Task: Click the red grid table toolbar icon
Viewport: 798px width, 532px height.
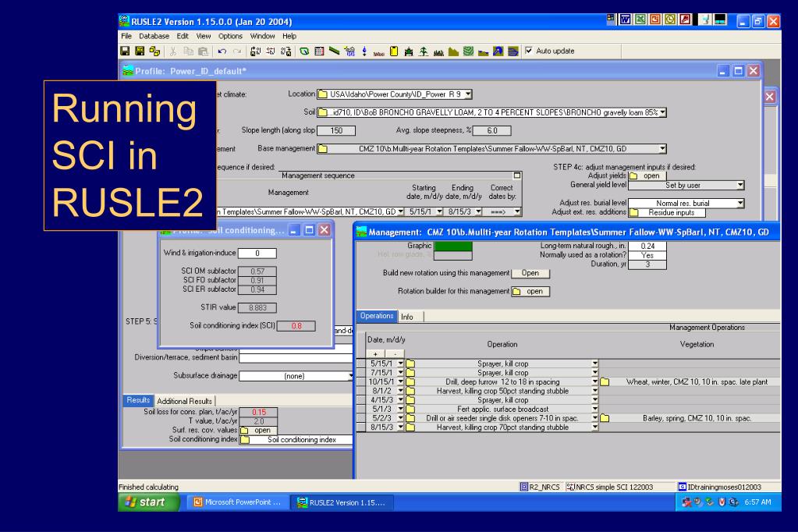Action: click(319, 51)
